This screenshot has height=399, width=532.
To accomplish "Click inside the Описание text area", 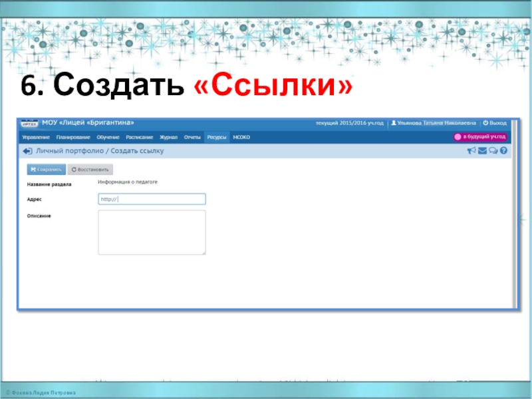I will 152,232.
